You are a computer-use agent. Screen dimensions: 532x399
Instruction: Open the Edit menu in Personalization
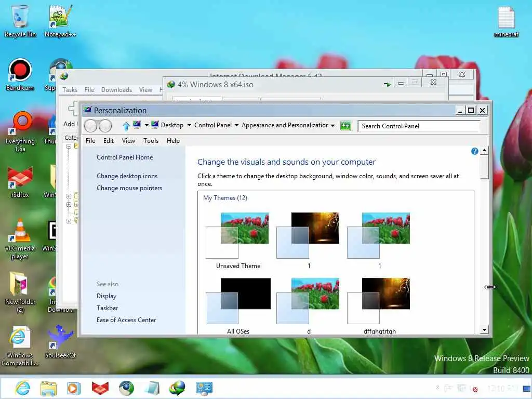pos(109,141)
